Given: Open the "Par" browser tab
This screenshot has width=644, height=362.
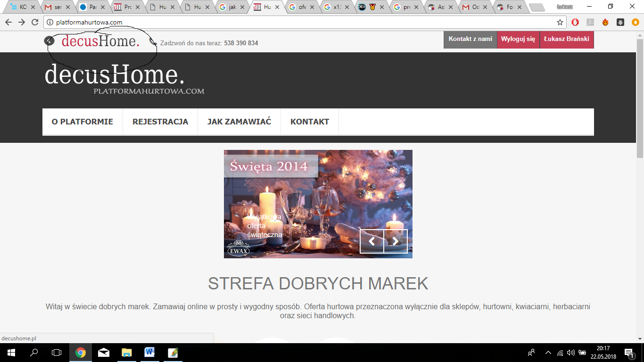Looking at the screenshot, I should click(91, 7).
